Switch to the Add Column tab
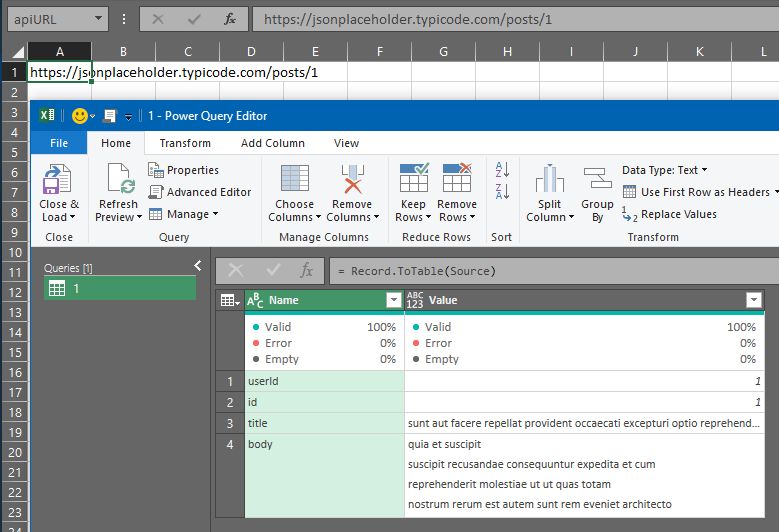The width and height of the screenshot is (779, 532). click(272, 143)
